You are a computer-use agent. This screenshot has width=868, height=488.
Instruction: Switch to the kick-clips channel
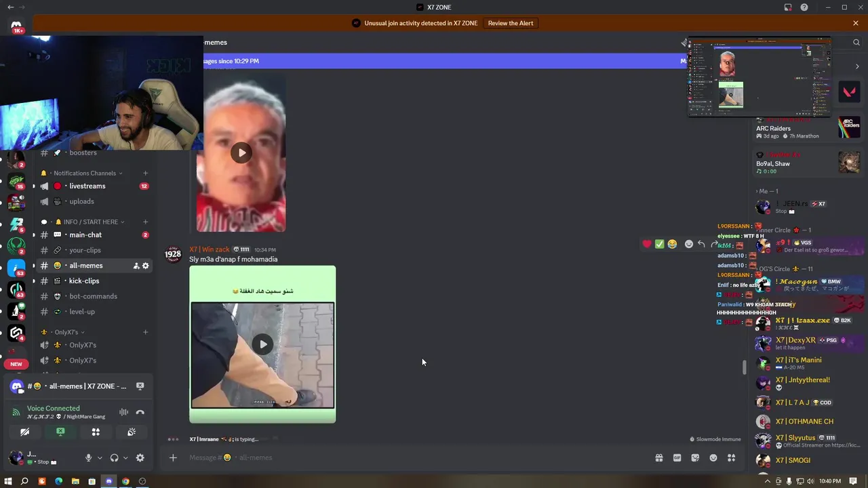[94, 281]
